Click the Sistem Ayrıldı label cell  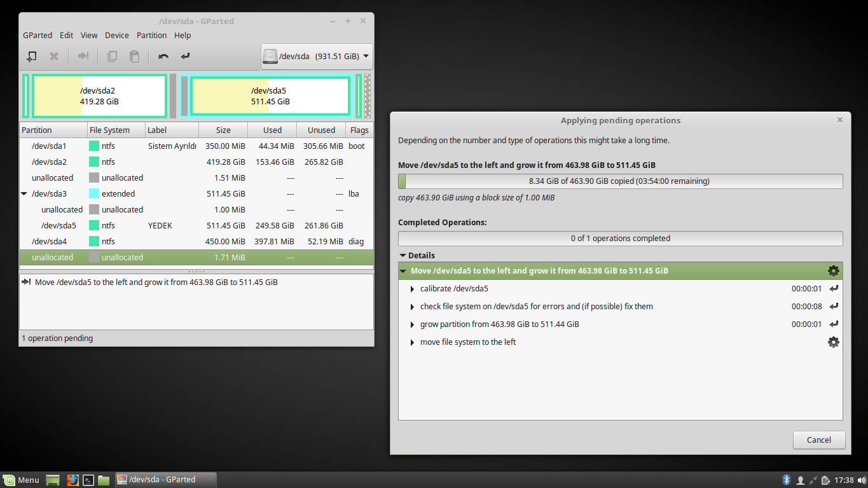pos(172,146)
